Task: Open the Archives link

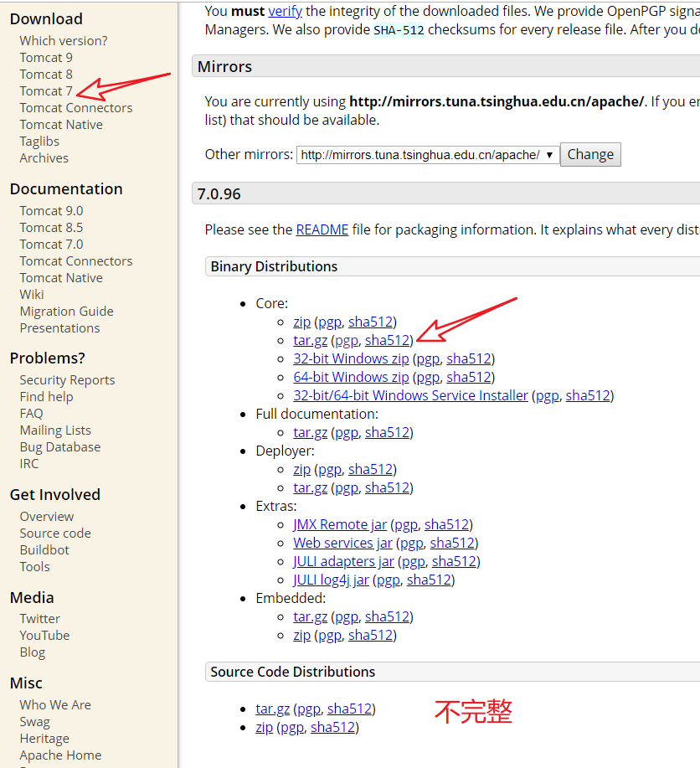Action: click(x=44, y=158)
